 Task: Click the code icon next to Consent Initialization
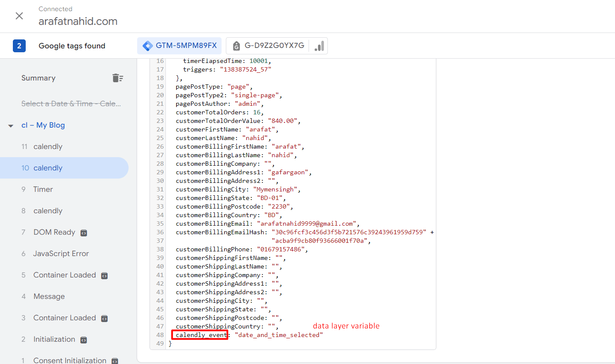tap(115, 361)
